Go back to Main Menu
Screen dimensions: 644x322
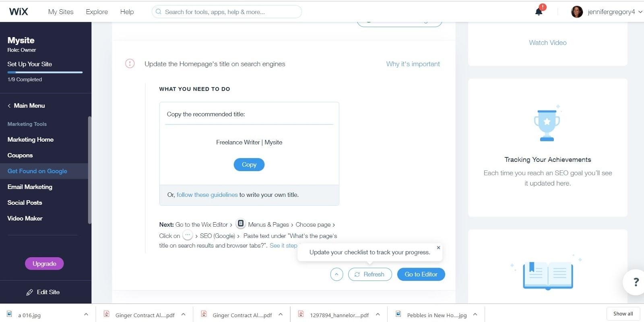click(x=26, y=105)
